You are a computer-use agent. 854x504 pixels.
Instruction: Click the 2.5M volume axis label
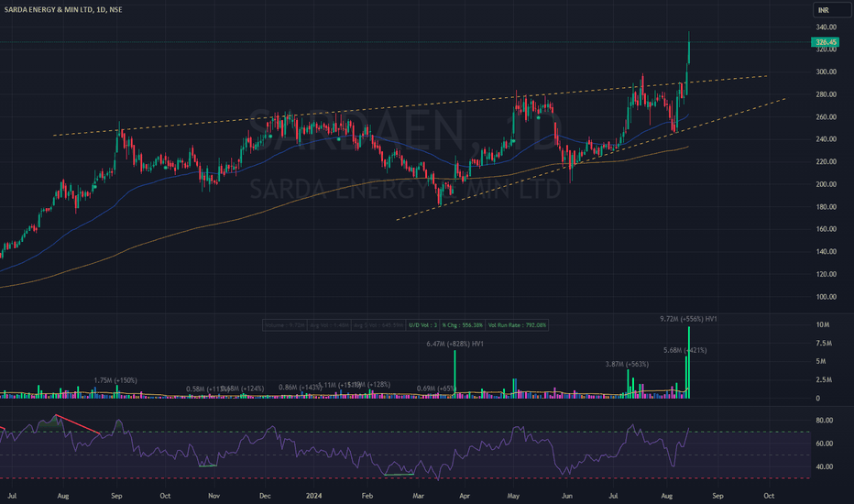(824, 379)
